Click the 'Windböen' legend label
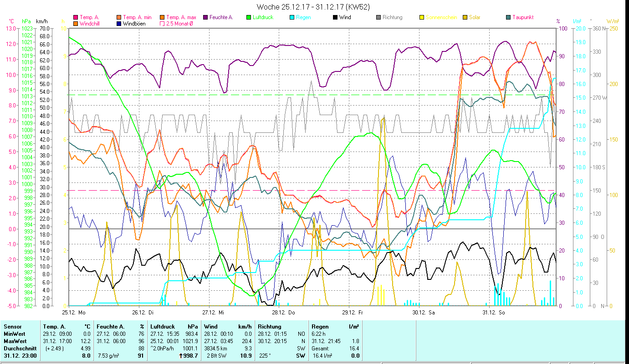 [134, 23]
